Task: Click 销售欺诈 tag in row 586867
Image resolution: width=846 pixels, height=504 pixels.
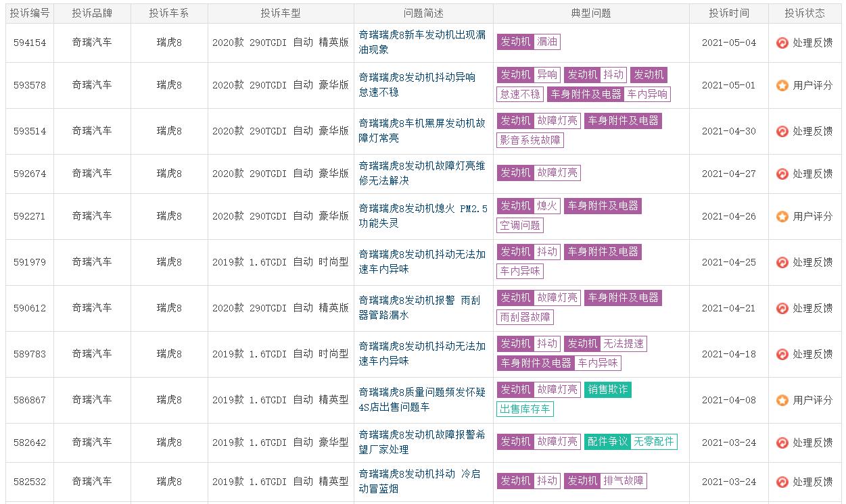Action: (607, 389)
